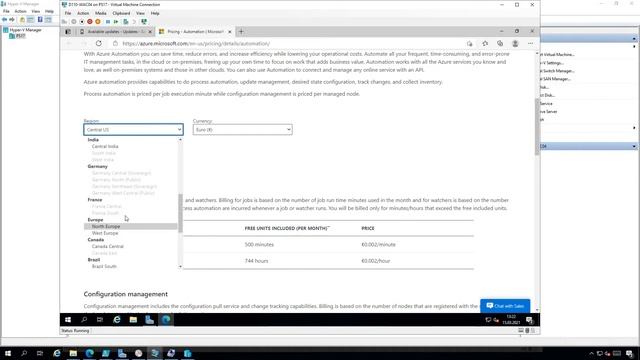
Task: Open host notification center icon
Action: tap(629, 353)
